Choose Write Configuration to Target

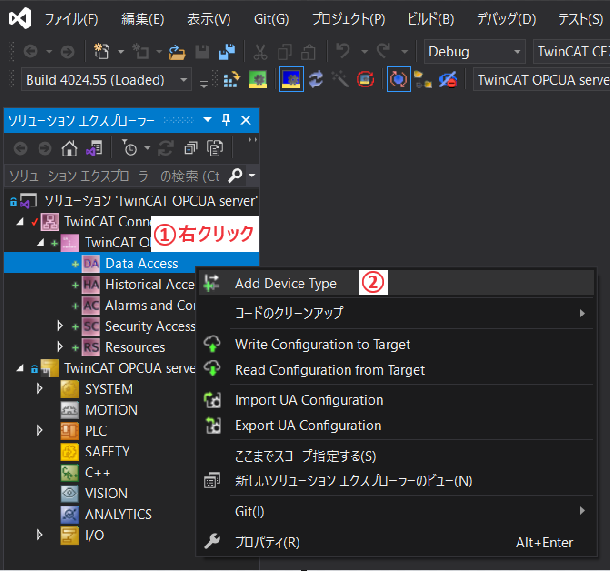tap(396, 344)
